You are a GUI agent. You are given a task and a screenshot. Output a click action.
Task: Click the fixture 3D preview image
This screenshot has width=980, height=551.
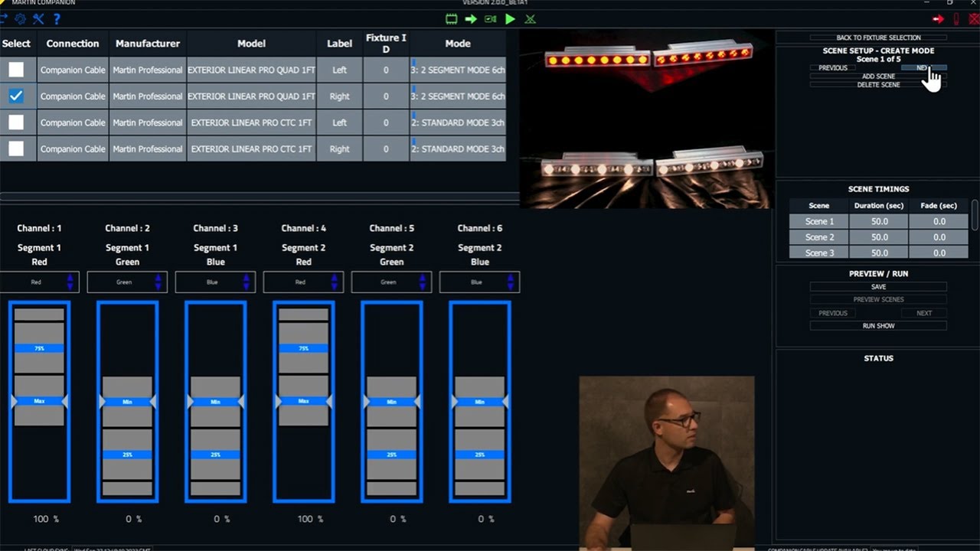coord(647,119)
